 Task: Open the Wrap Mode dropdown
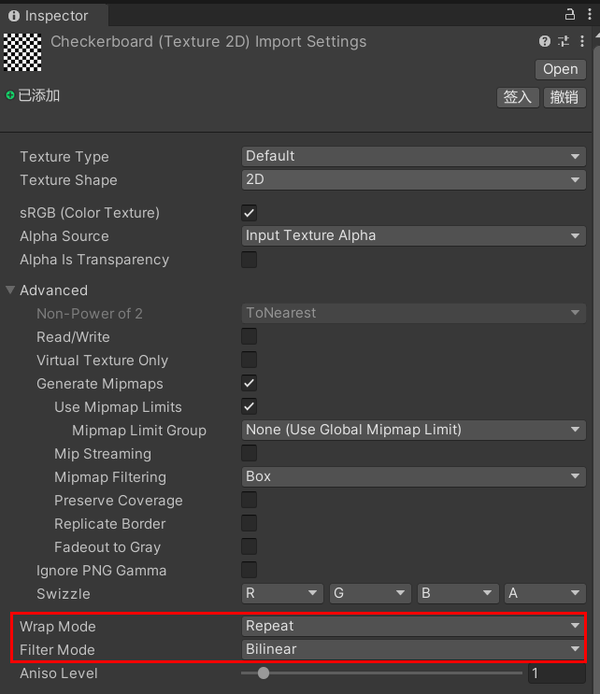tap(413, 626)
